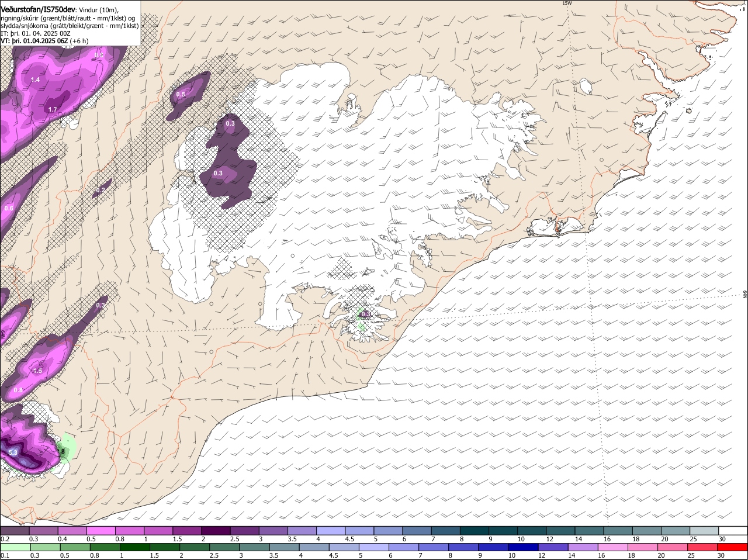Click the pink rain swatch between 16 and 18

click(613, 547)
